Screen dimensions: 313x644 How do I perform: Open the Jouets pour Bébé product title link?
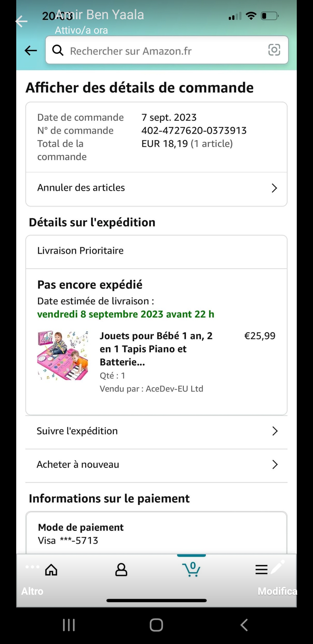click(156, 349)
